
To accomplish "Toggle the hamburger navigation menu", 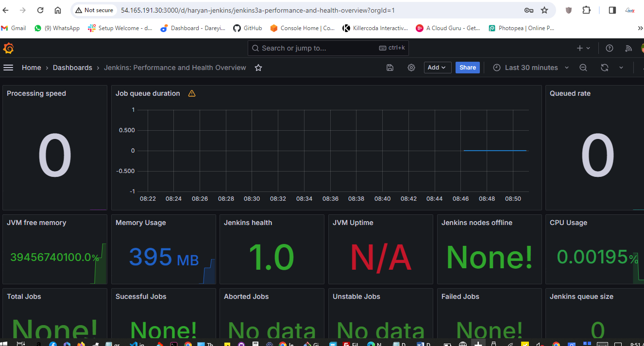I will [x=8, y=68].
